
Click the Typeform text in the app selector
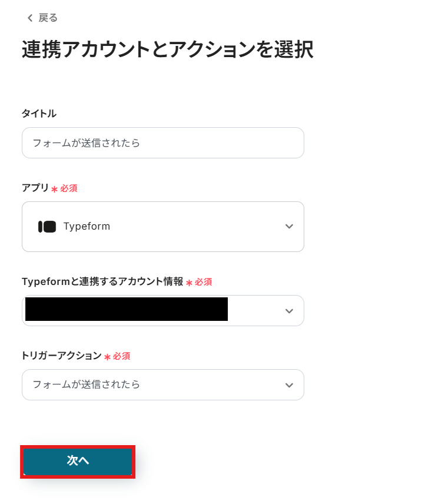tap(87, 227)
